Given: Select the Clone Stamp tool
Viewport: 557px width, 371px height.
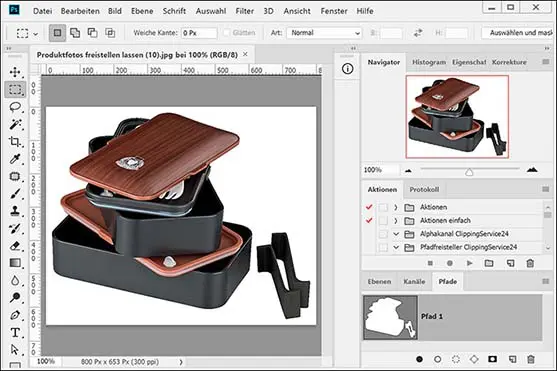Looking at the screenshot, I should point(15,211).
